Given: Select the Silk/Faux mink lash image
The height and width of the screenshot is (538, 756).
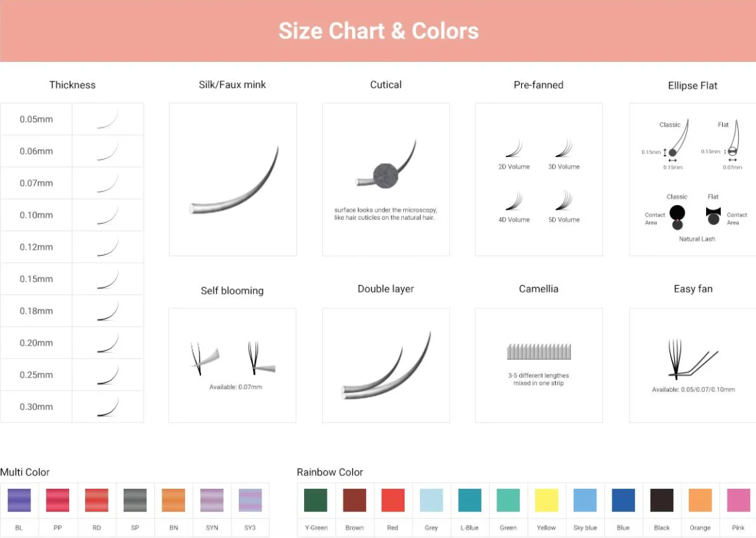Looking at the screenshot, I should (233, 180).
